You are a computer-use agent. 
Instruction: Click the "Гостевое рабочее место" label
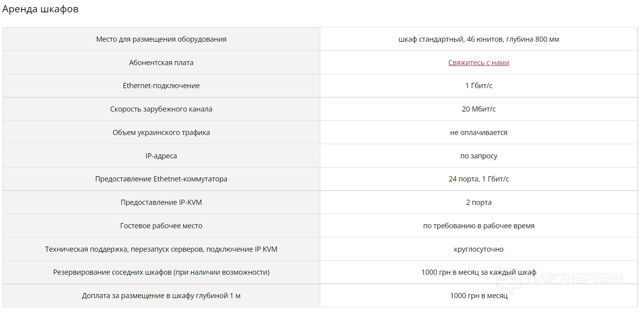[161, 226]
